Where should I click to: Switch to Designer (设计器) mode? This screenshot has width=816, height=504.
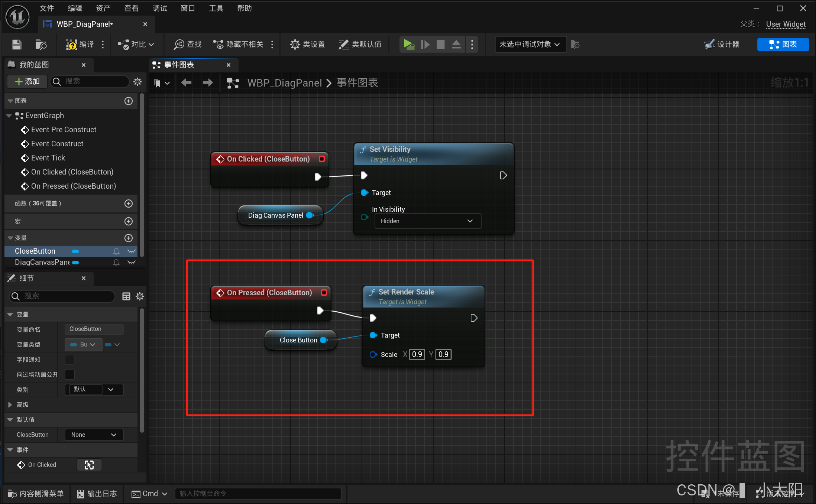point(722,45)
